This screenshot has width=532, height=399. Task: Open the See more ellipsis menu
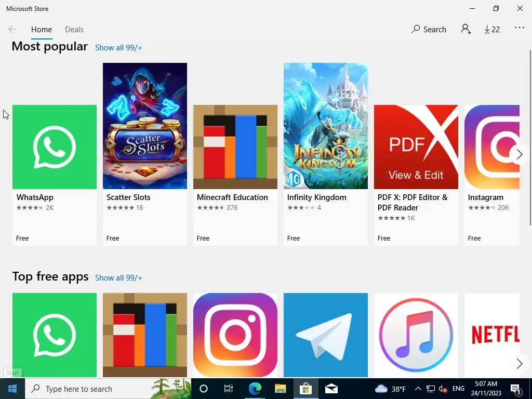(x=520, y=28)
